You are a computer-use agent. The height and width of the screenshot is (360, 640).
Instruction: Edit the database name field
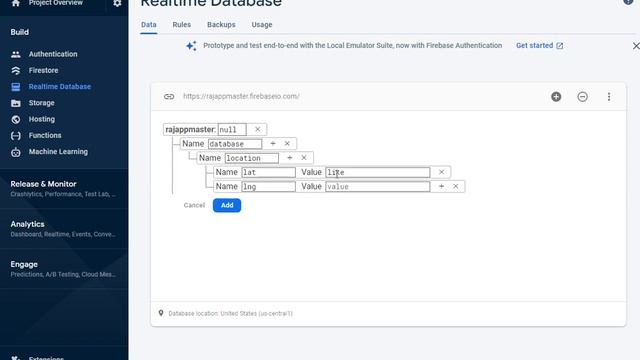[x=235, y=144]
